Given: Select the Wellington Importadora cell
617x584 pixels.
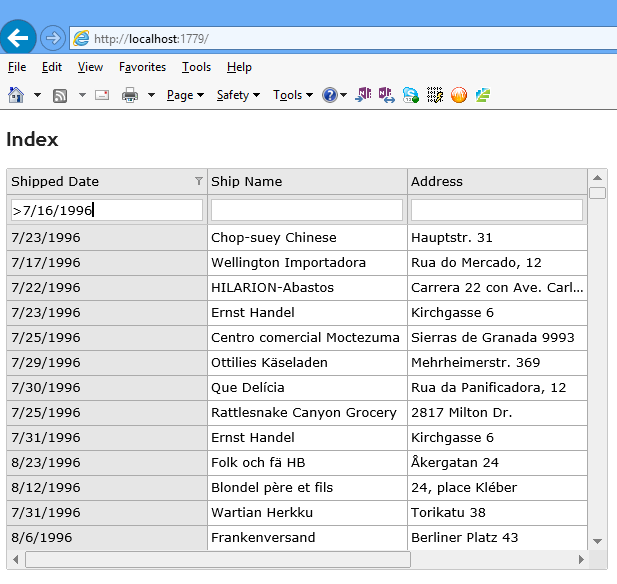Looking at the screenshot, I should [307, 262].
